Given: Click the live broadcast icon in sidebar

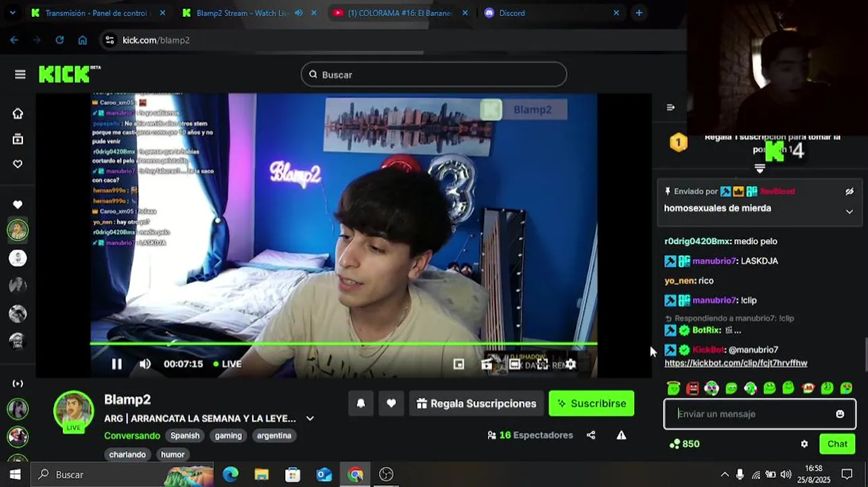Looking at the screenshot, I should pyautogui.click(x=18, y=384).
